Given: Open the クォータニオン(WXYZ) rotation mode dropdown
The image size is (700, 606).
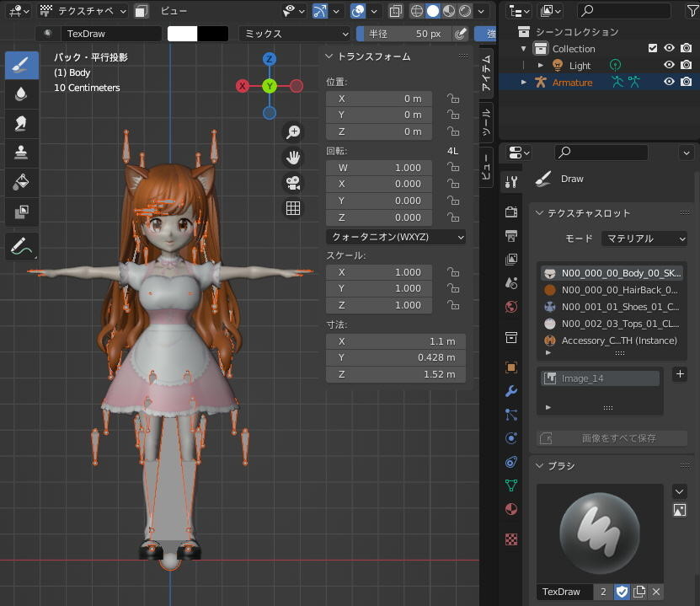Looking at the screenshot, I should (x=396, y=237).
